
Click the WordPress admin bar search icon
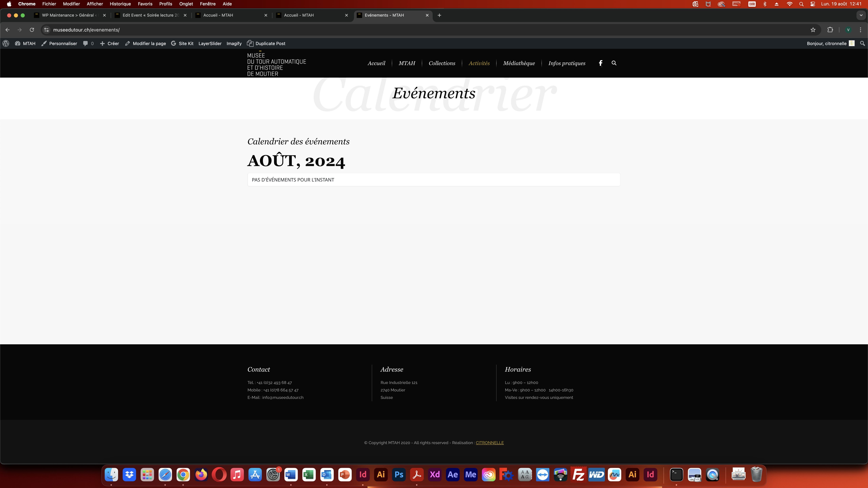point(862,43)
